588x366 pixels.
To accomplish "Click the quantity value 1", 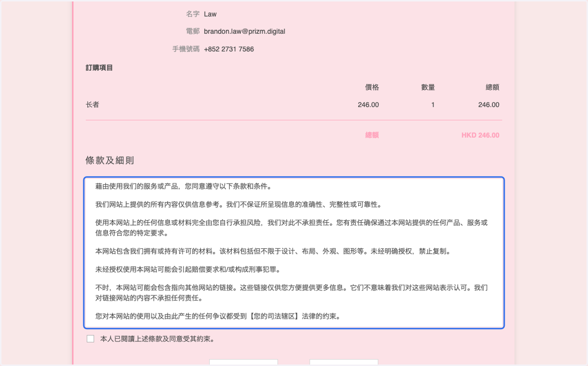I will [433, 105].
